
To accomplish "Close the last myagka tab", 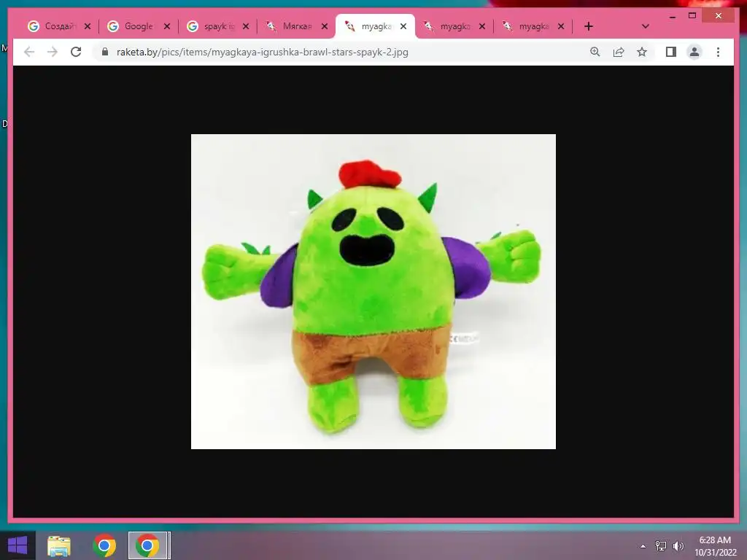I will (561, 26).
